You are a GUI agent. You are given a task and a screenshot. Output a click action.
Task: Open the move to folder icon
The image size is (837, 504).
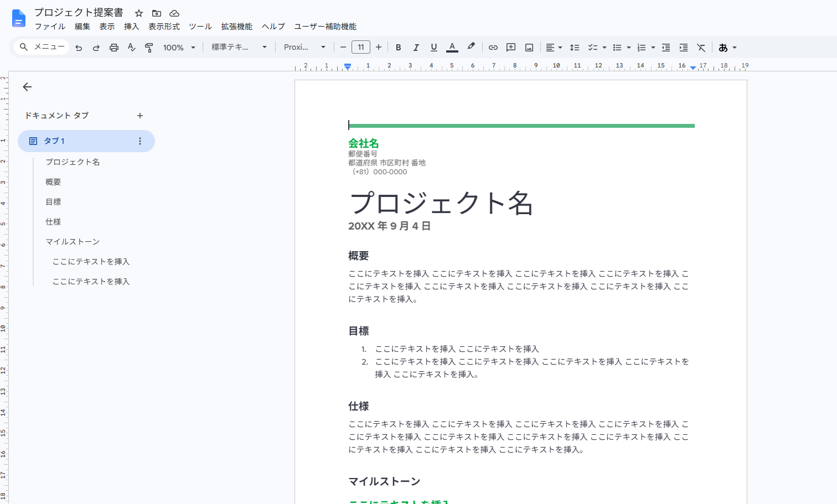[157, 13]
